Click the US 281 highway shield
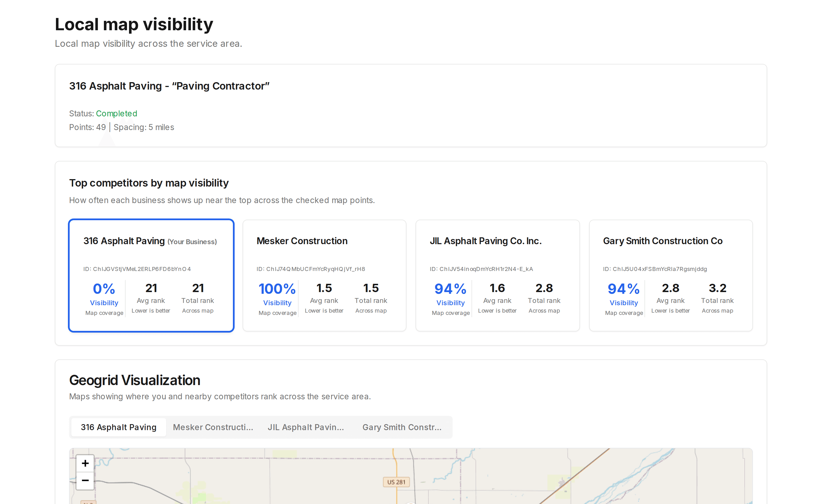The width and height of the screenshot is (822, 504). click(x=396, y=482)
